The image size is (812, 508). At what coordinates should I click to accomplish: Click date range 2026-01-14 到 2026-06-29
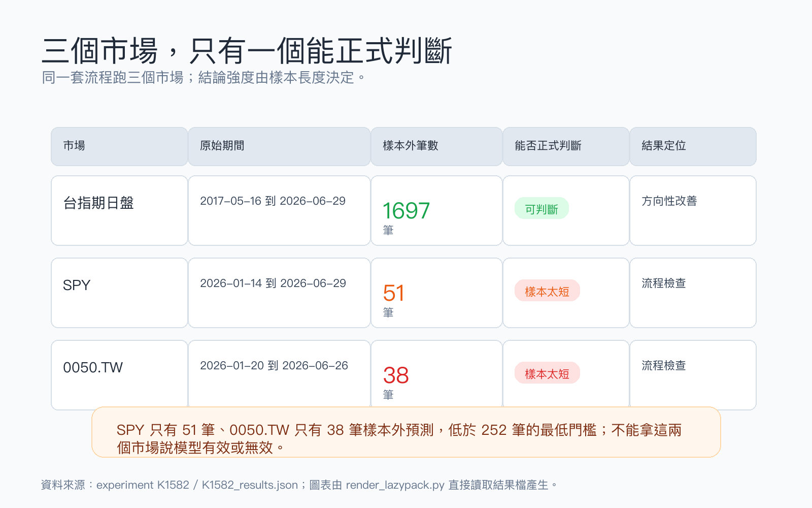pyautogui.click(x=273, y=283)
